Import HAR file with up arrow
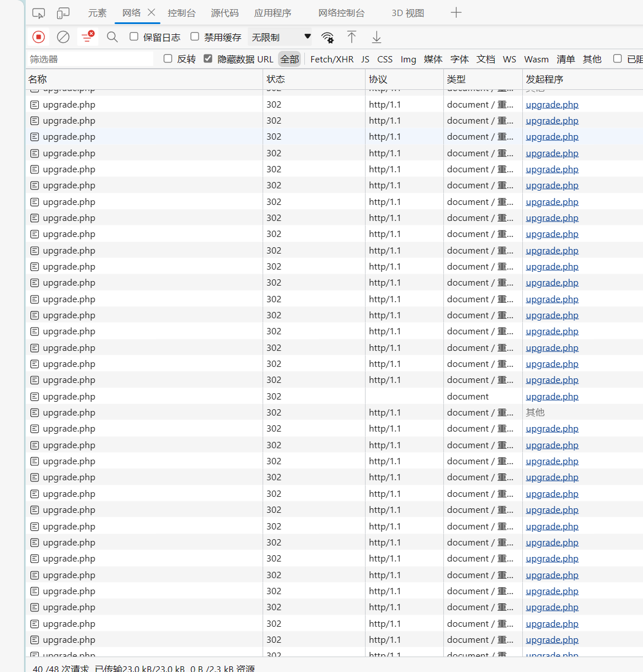 pos(351,37)
